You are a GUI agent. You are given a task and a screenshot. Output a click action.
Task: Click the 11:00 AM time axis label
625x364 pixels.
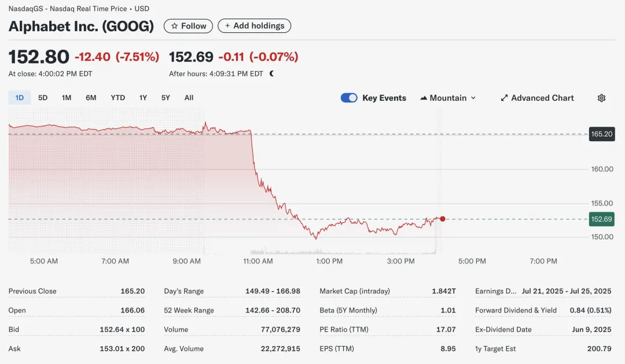coord(258,261)
